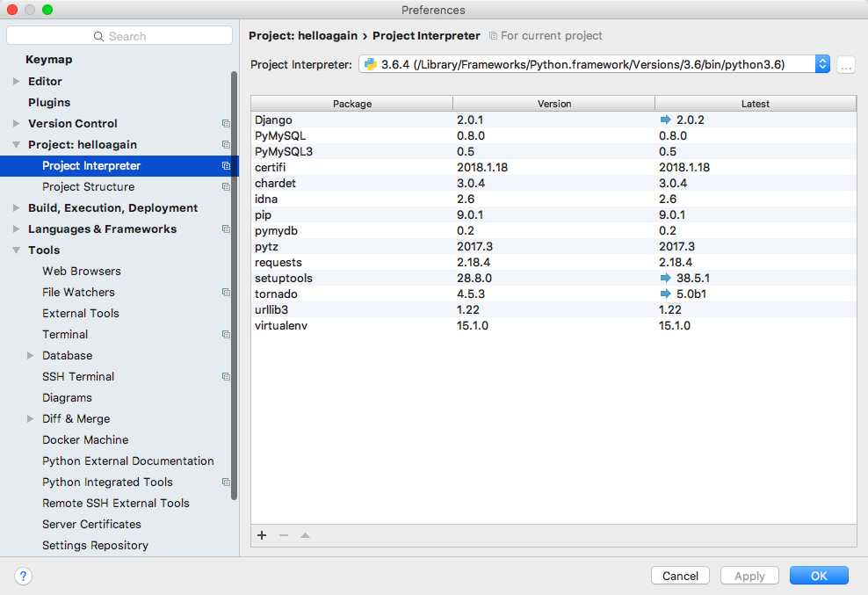The image size is (868, 595).
Task: Open External Tools settings
Action: point(80,313)
